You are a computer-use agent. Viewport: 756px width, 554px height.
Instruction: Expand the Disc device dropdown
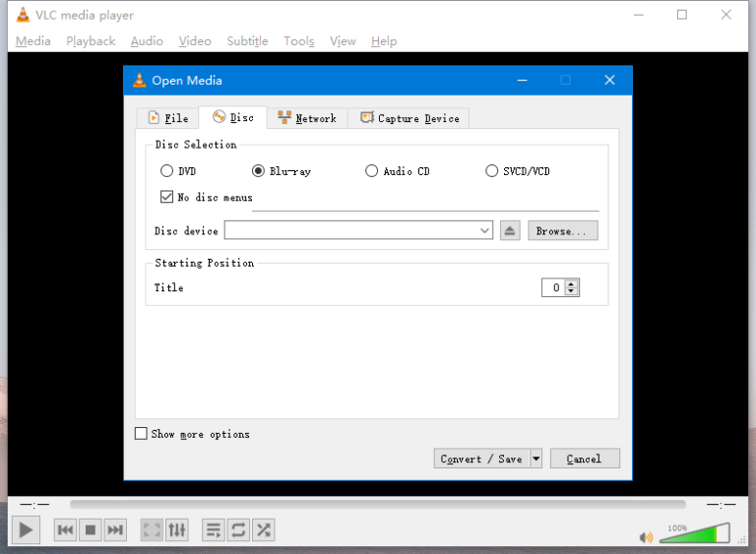(x=484, y=230)
